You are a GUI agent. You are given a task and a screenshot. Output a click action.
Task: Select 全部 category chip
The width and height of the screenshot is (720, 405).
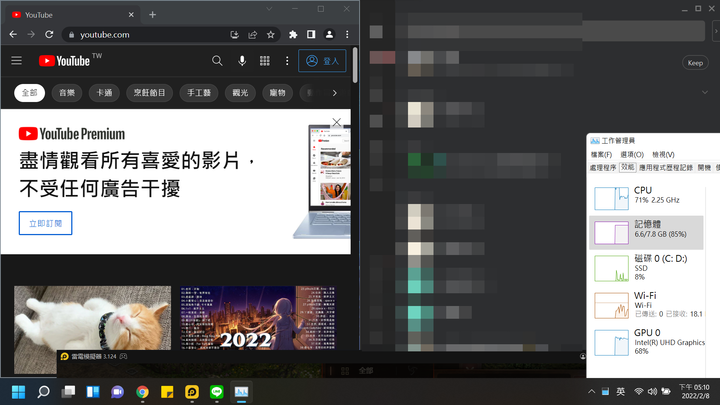tap(29, 93)
